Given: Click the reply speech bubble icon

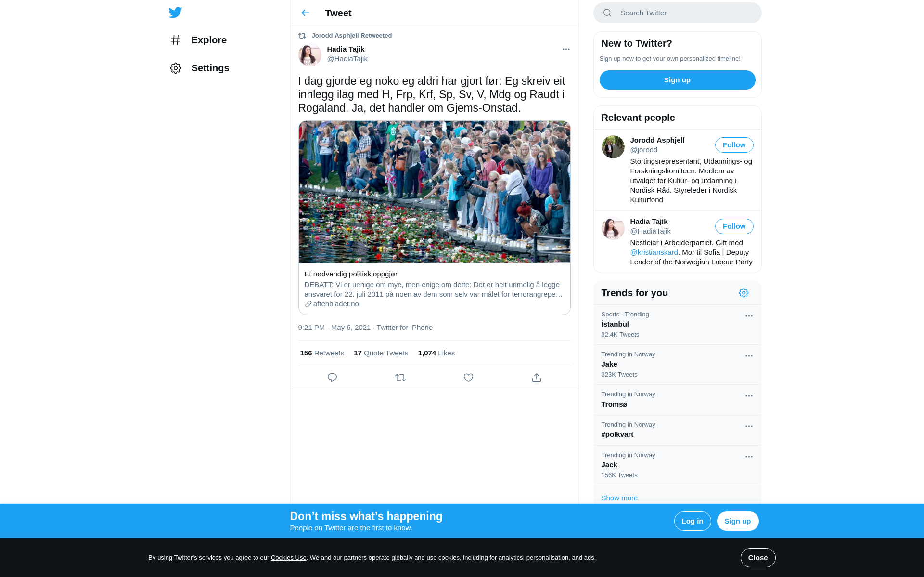Looking at the screenshot, I should pyautogui.click(x=332, y=378).
